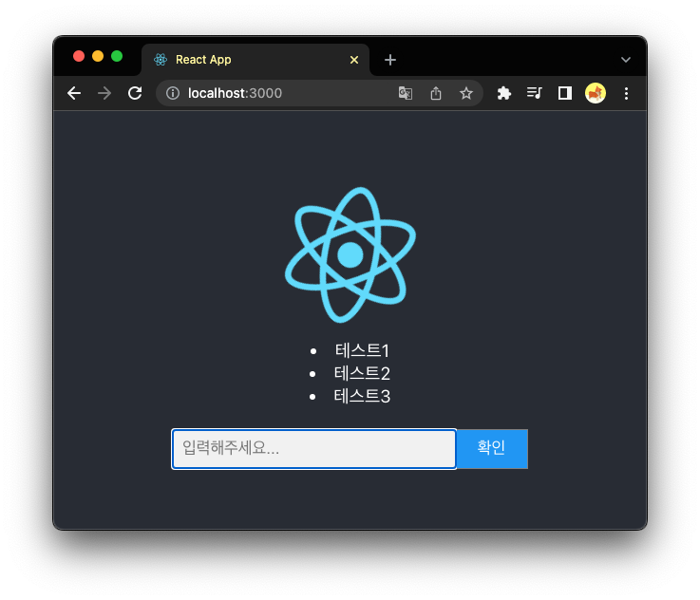Reload the localhost page

coord(135,93)
